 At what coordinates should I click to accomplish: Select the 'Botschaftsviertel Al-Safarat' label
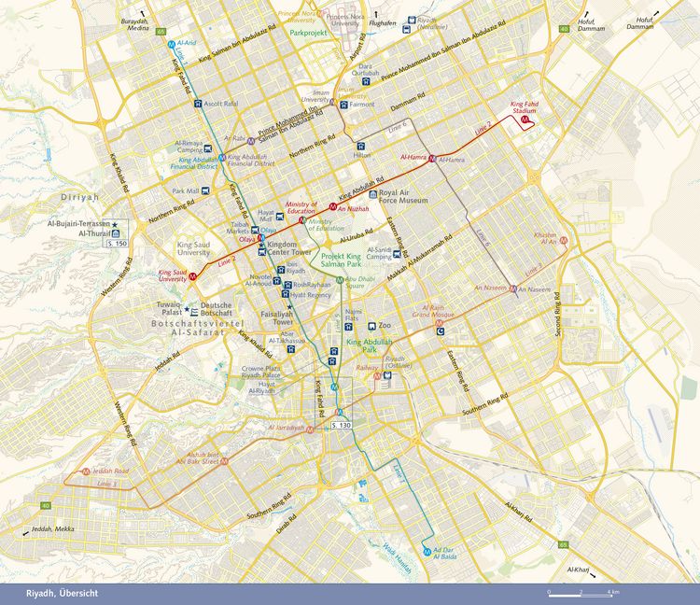tap(198, 328)
